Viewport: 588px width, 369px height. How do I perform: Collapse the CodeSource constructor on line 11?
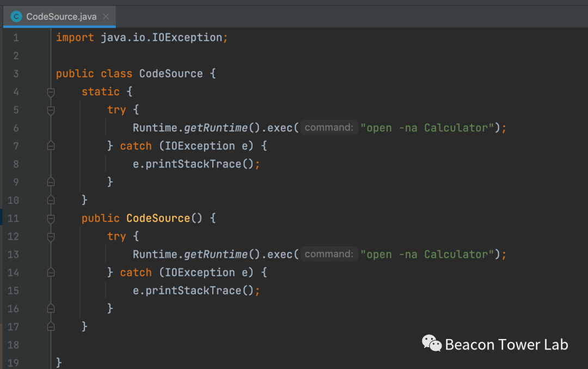[x=51, y=219]
